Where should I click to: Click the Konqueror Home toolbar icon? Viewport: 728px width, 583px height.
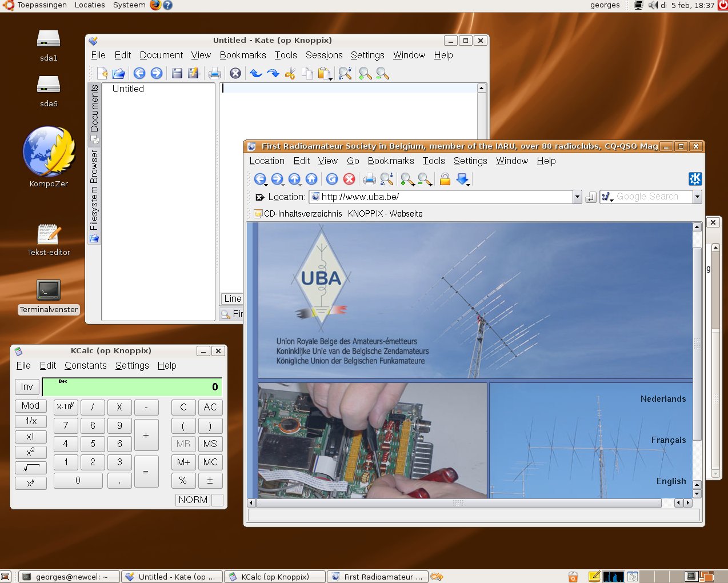[311, 179]
